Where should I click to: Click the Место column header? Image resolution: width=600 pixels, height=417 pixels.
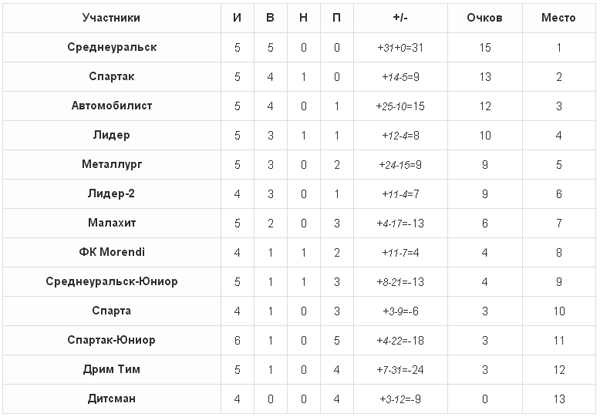[x=558, y=18]
